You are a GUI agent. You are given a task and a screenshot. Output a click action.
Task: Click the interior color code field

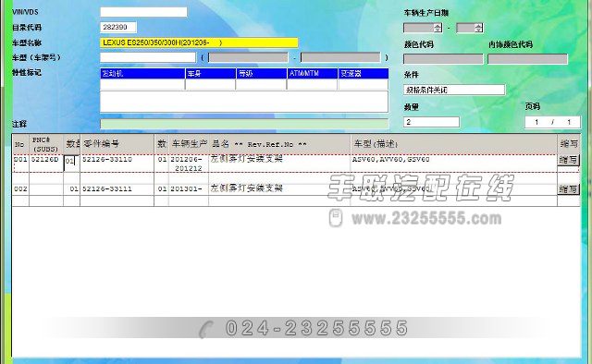[x=527, y=59]
